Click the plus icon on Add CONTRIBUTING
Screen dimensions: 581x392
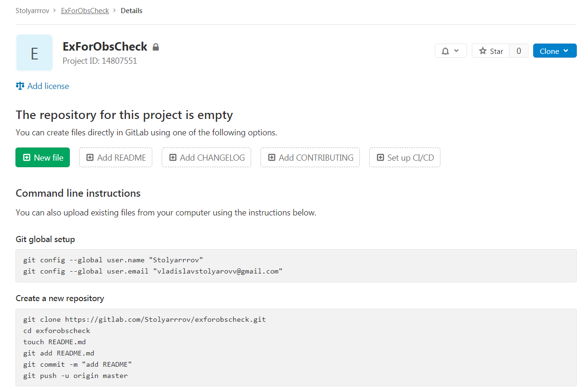coord(271,158)
